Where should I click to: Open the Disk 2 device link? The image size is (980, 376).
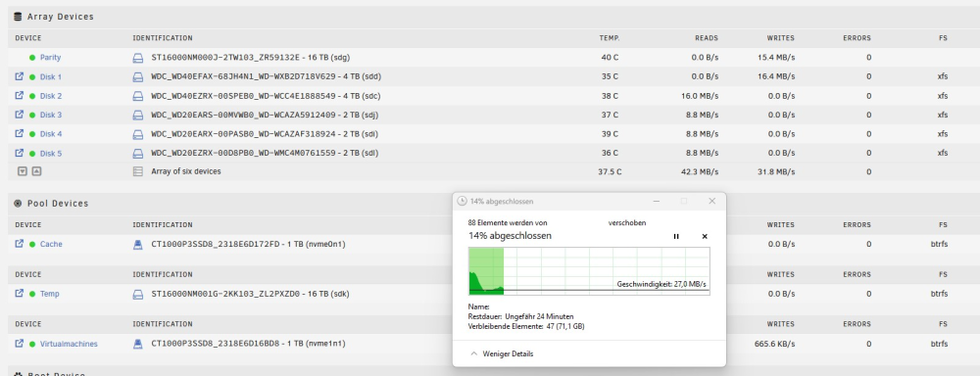[x=51, y=96]
